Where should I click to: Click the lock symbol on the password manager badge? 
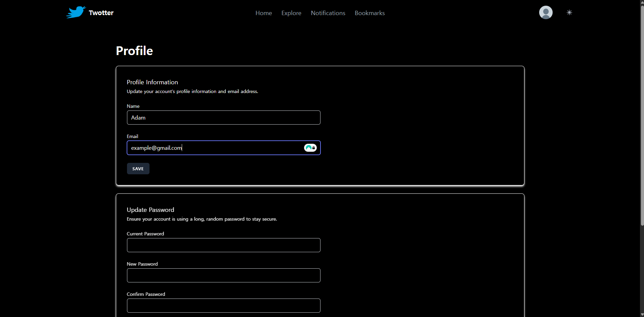(313, 148)
